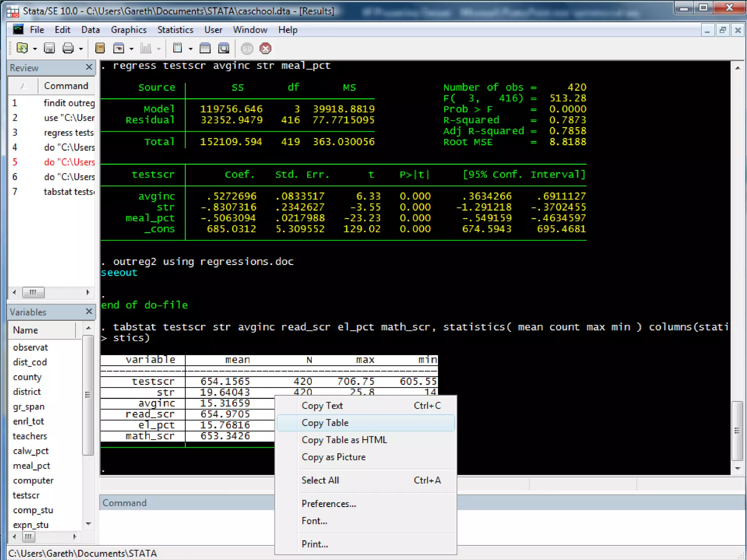The height and width of the screenshot is (560, 747).
Task: Select Copy Table as HTML option
Action: 344,440
